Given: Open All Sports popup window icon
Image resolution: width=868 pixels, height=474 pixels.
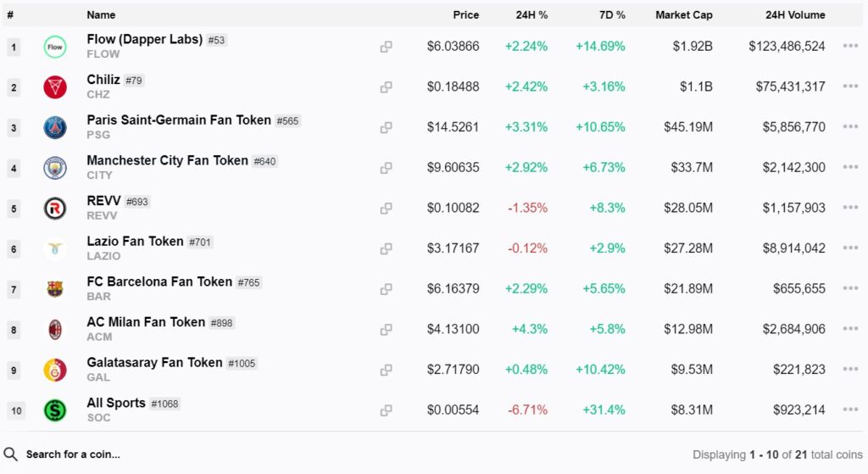Looking at the screenshot, I should click(386, 411).
